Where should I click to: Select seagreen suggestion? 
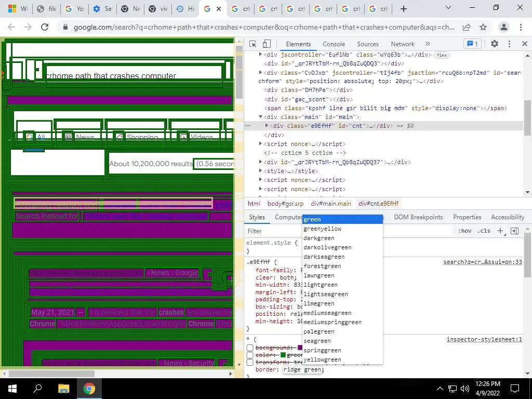[342, 341]
